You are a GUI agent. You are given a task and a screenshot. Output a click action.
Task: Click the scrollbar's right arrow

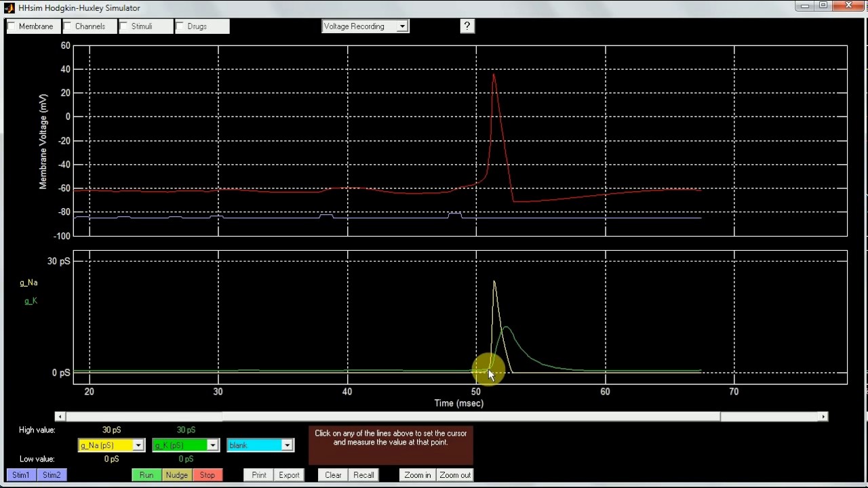824,416
